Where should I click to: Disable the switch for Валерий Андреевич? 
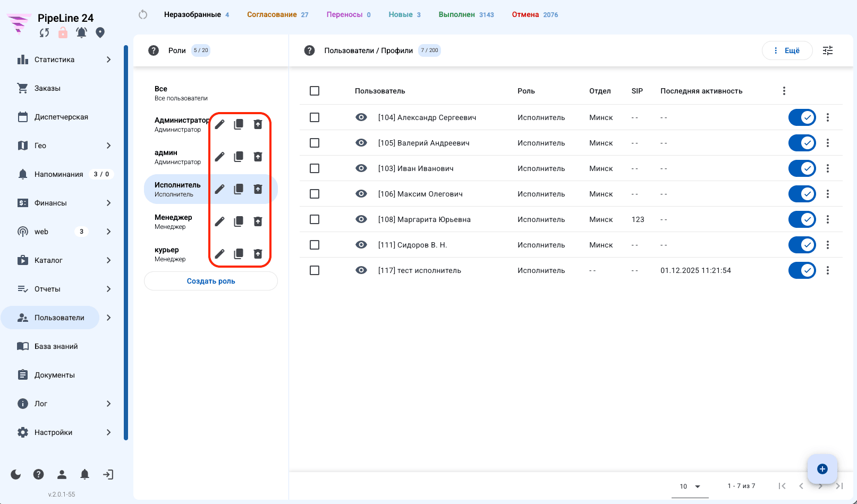click(x=802, y=143)
